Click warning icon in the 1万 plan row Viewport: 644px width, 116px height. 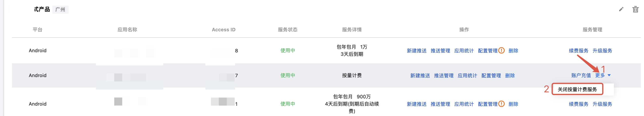click(x=501, y=51)
